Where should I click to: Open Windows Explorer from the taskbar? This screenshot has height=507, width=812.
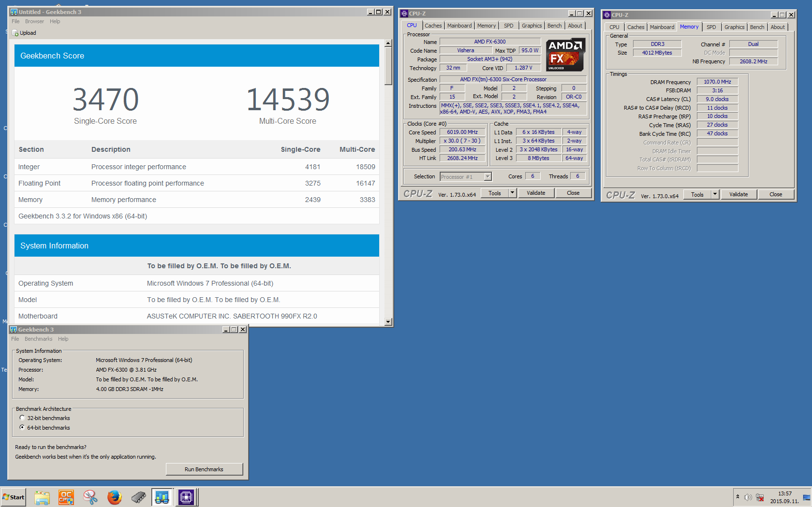(x=42, y=497)
